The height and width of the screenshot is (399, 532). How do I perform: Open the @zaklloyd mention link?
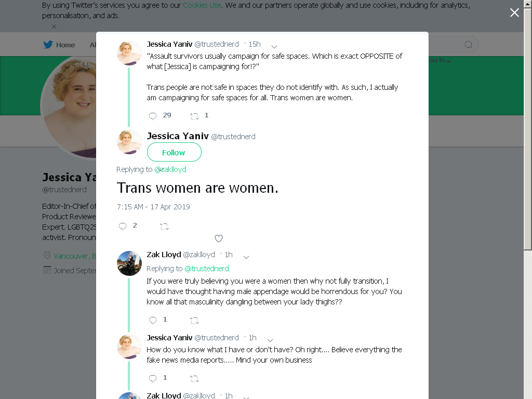[x=170, y=169]
